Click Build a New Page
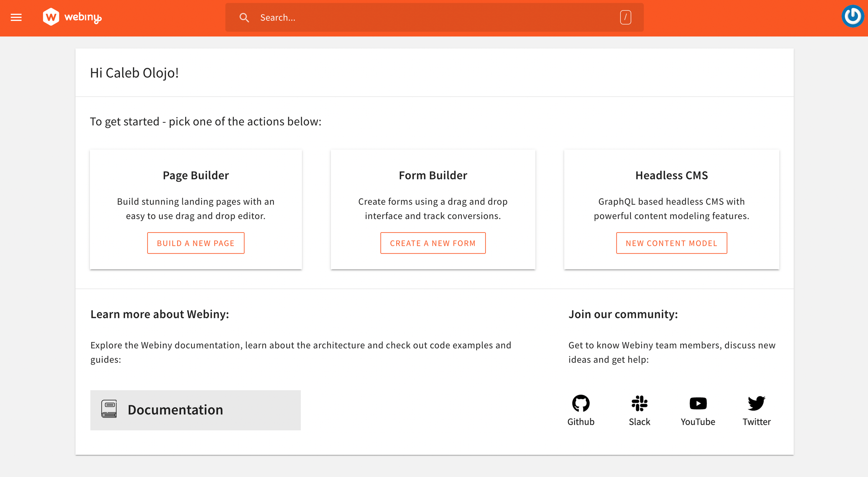The width and height of the screenshot is (868, 477). (196, 243)
